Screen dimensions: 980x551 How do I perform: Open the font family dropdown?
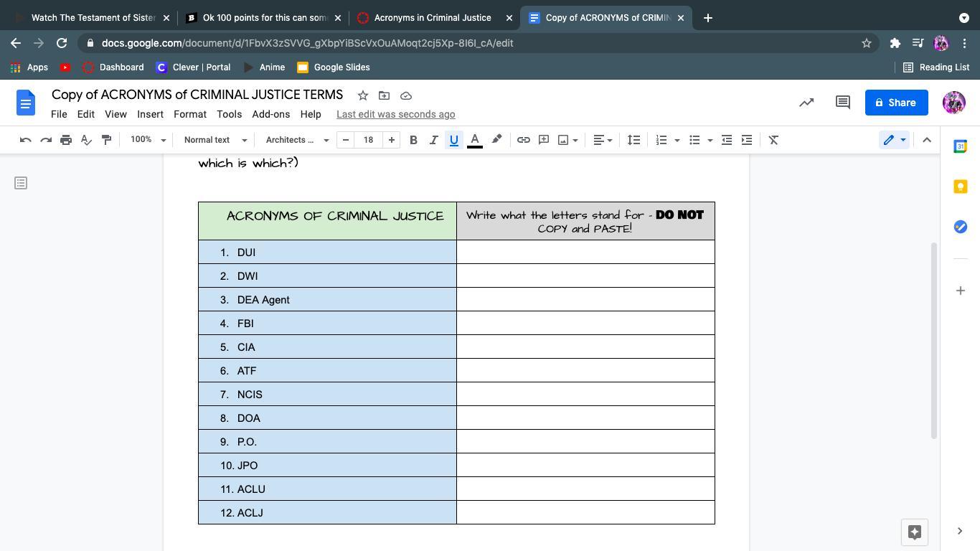(x=297, y=140)
